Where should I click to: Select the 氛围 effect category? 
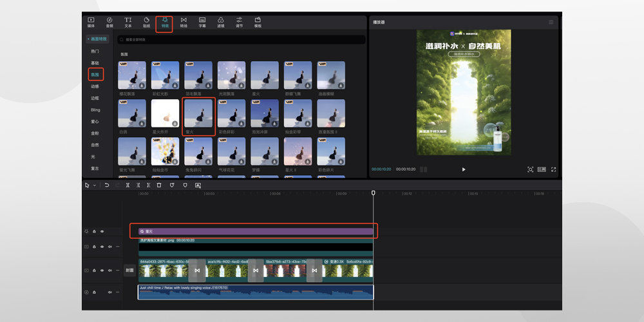point(95,75)
